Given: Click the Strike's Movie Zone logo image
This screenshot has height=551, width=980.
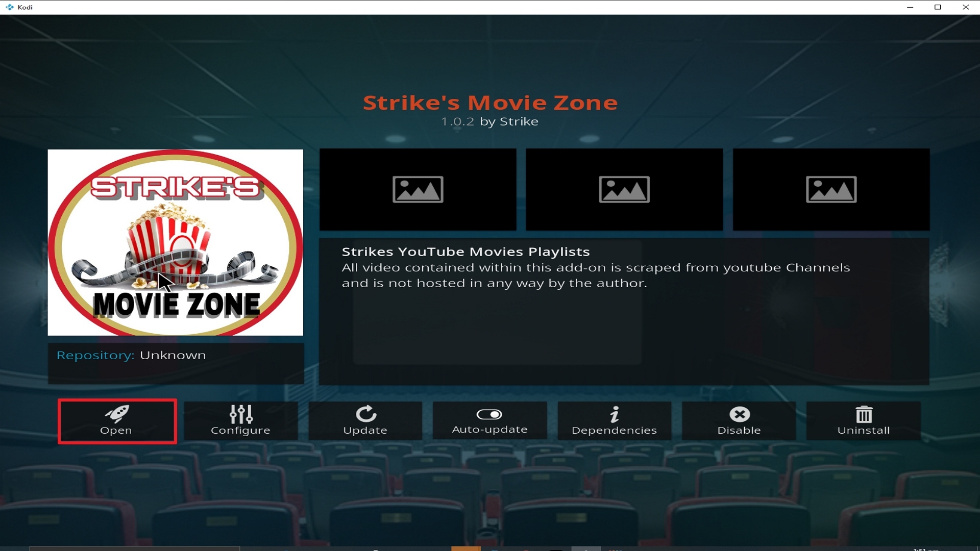Looking at the screenshot, I should (176, 242).
